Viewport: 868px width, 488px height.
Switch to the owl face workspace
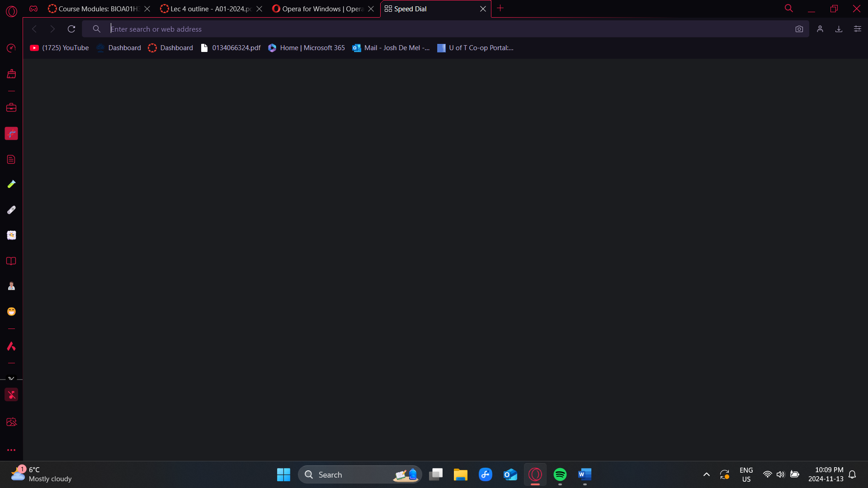pyautogui.click(x=11, y=235)
